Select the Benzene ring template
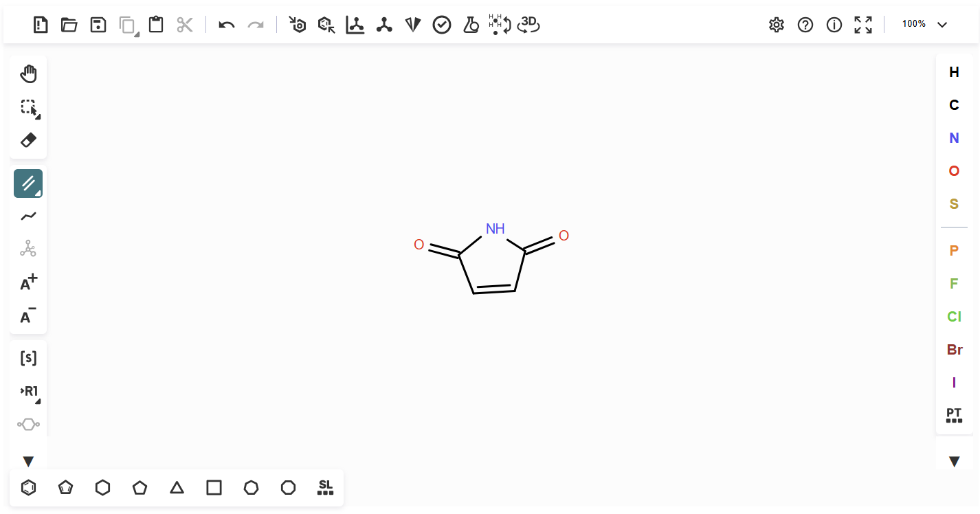 (28, 488)
